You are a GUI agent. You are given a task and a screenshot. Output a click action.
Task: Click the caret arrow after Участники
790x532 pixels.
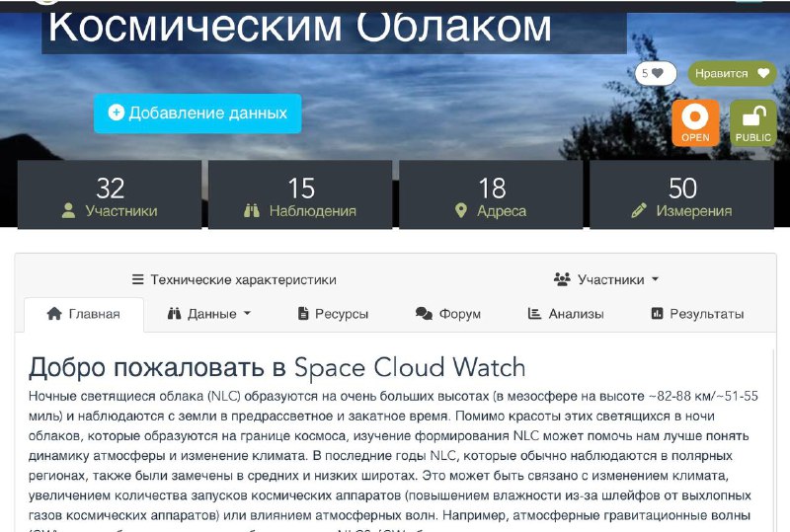pos(655,279)
